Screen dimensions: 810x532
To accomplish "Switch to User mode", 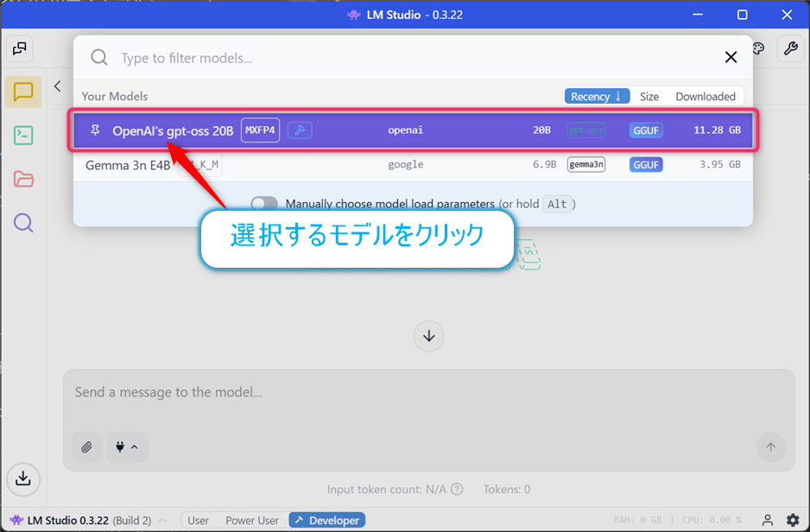I will coord(198,520).
